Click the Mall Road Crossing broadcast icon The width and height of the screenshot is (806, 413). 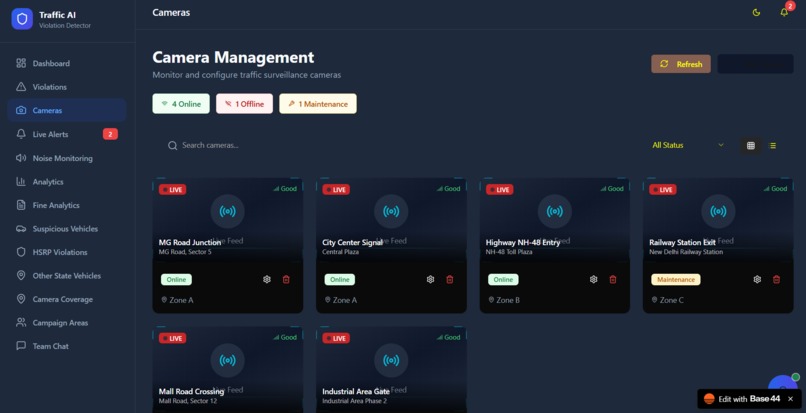[228, 361]
